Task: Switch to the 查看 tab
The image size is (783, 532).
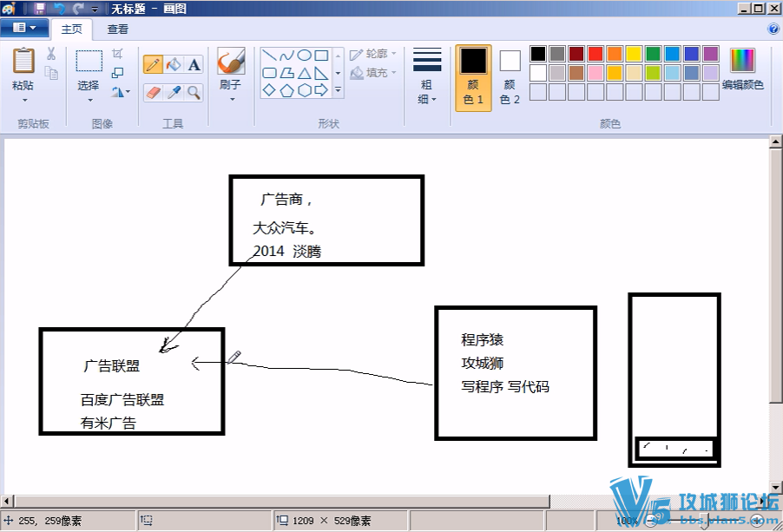Action: 118,30
